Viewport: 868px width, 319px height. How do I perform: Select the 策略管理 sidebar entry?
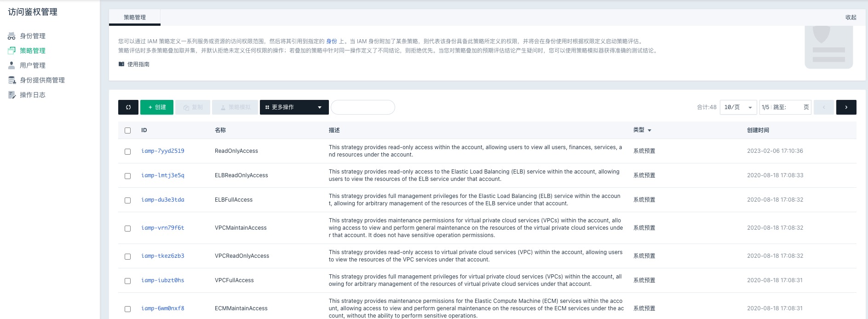[x=33, y=51]
